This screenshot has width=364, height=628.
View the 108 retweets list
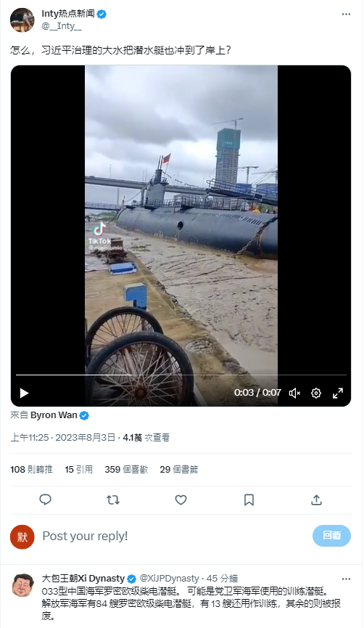click(31, 470)
